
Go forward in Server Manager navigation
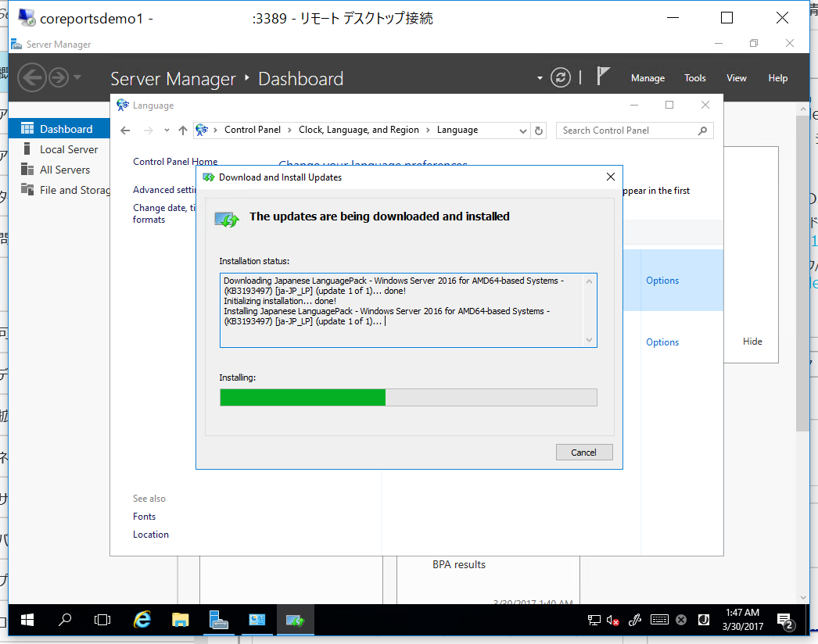click(x=59, y=77)
